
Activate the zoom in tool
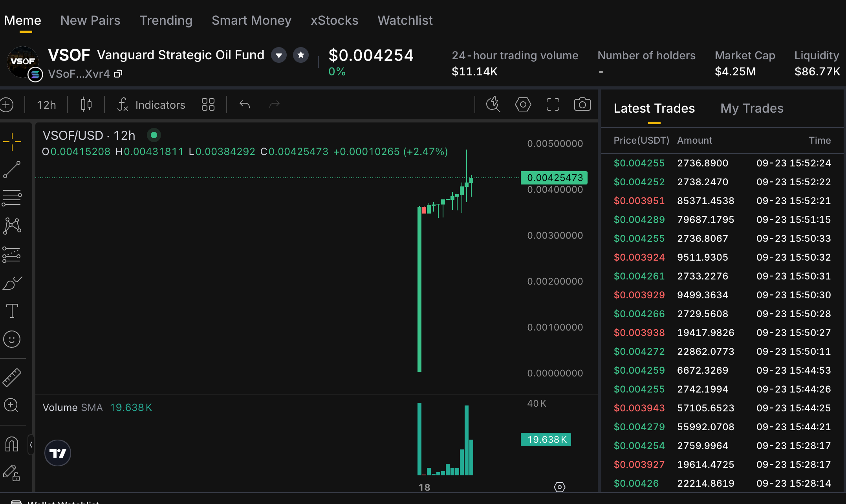tap(12, 405)
